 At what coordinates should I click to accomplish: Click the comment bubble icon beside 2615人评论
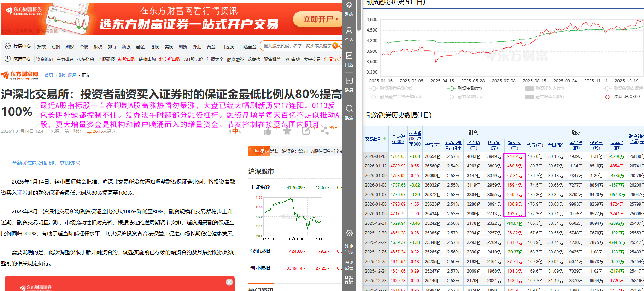coord(89,131)
